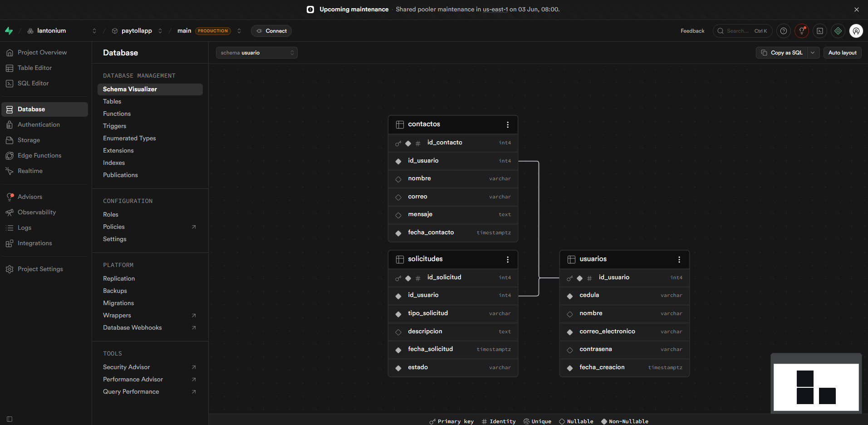Select Enumerated Types in the database menu
Screen dimensions: 868x425
tap(129, 138)
